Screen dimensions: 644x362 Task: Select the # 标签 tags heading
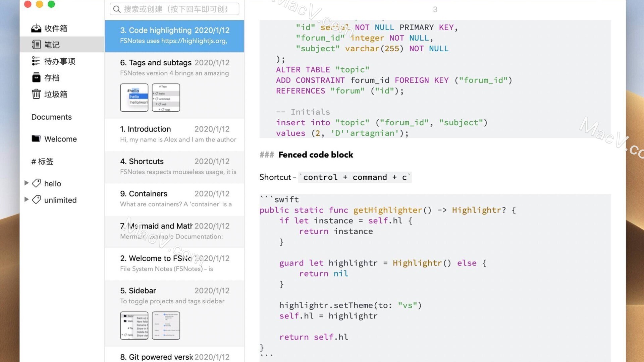42,162
